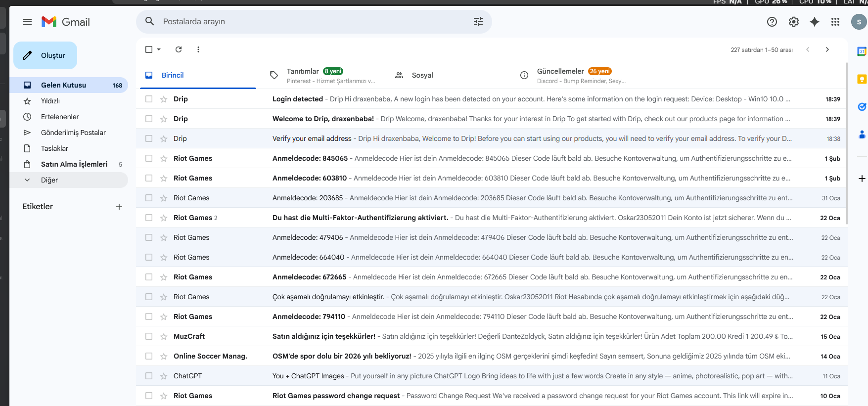The image size is (868, 406).
Task: Launch the Gemini sparkle icon
Action: [815, 22]
